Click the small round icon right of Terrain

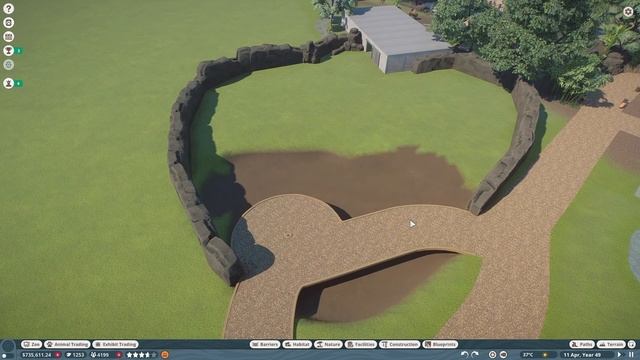[631, 344]
